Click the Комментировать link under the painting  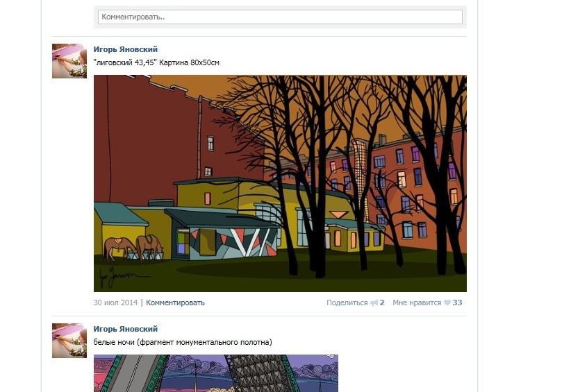click(175, 302)
